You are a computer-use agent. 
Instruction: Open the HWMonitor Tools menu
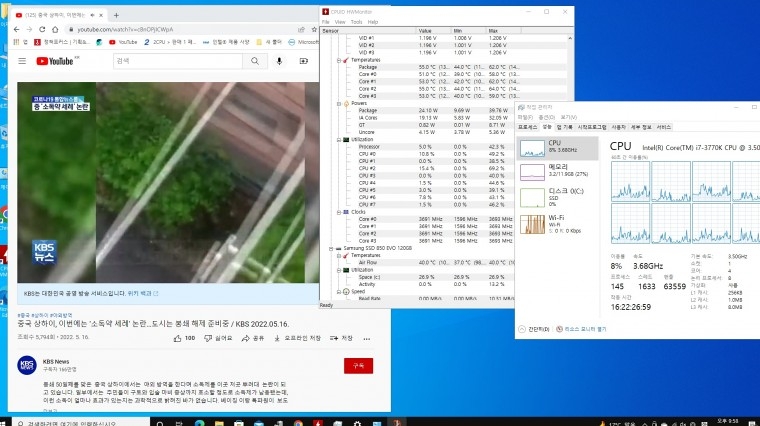tap(357, 22)
